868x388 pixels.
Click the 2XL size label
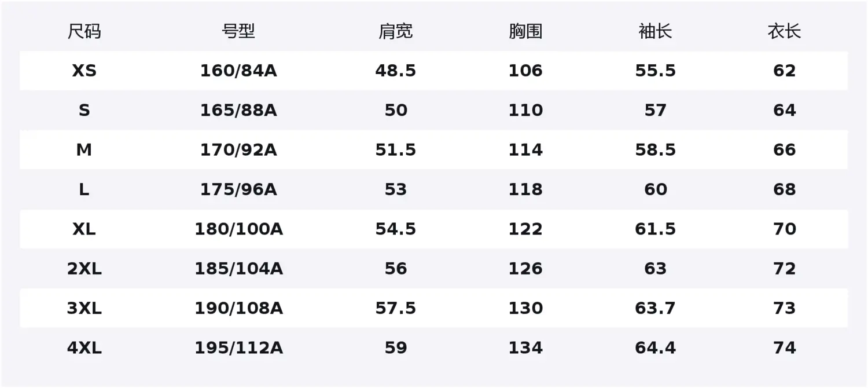pos(84,269)
